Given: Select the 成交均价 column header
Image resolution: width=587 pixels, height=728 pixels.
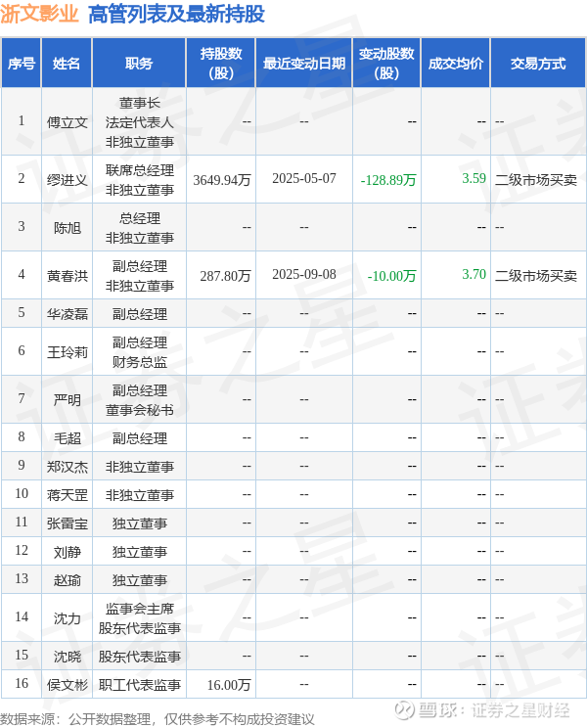Looking at the screenshot, I should point(455,64).
